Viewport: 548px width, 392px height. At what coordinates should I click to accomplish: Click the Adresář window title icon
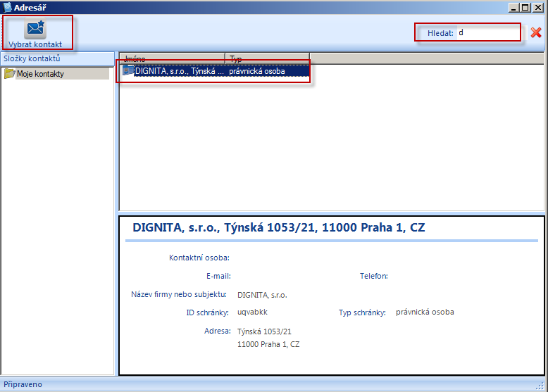(7, 7)
